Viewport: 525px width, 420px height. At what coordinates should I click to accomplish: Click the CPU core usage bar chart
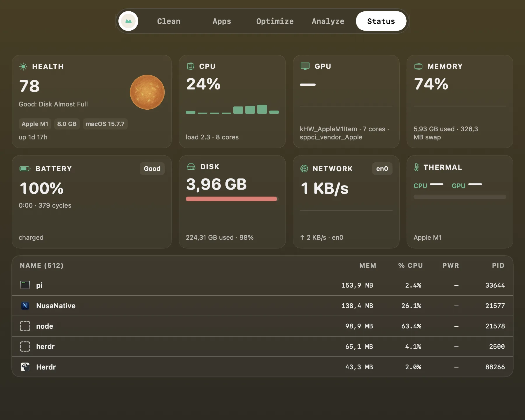(232, 109)
